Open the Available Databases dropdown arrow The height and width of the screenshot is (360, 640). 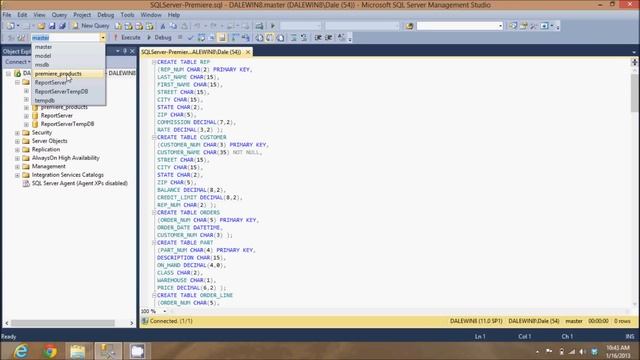click(103, 38)
